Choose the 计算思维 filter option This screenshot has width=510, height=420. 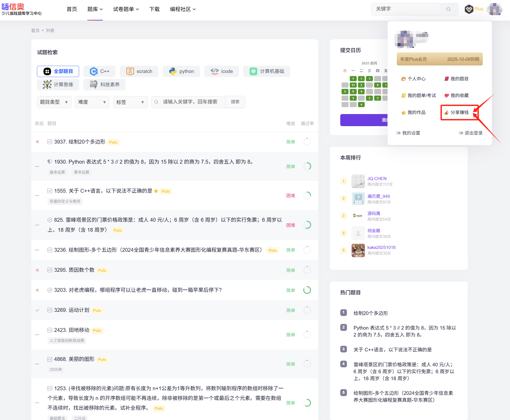coord(58,85)
